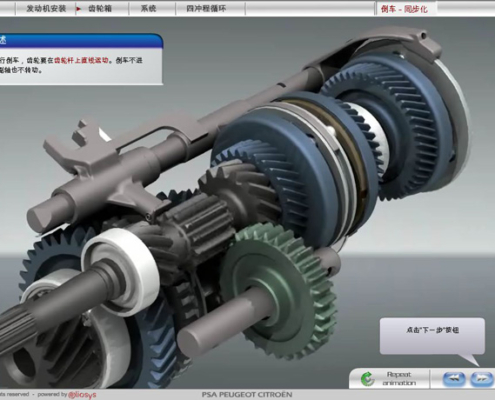Click the 点击"下一步"按钮 hint bubble
Image resolution: width=495 pixels, height=400 pixels.
[432, 336]
